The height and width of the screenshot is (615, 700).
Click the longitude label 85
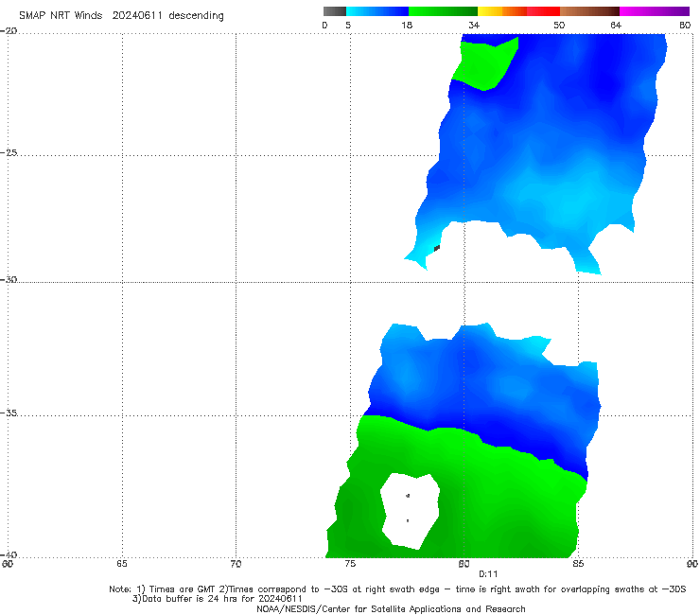pos(578,564)
